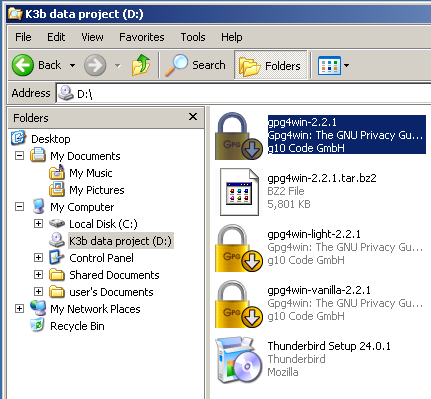This screenshot has width=431, height=399.
Task: Click the My Music folder icon
Action: point(57,172)
